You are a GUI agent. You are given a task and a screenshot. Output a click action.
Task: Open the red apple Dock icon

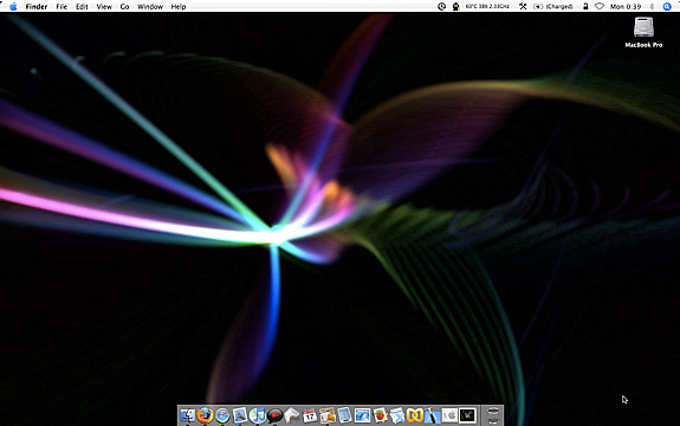coord(380,416)
